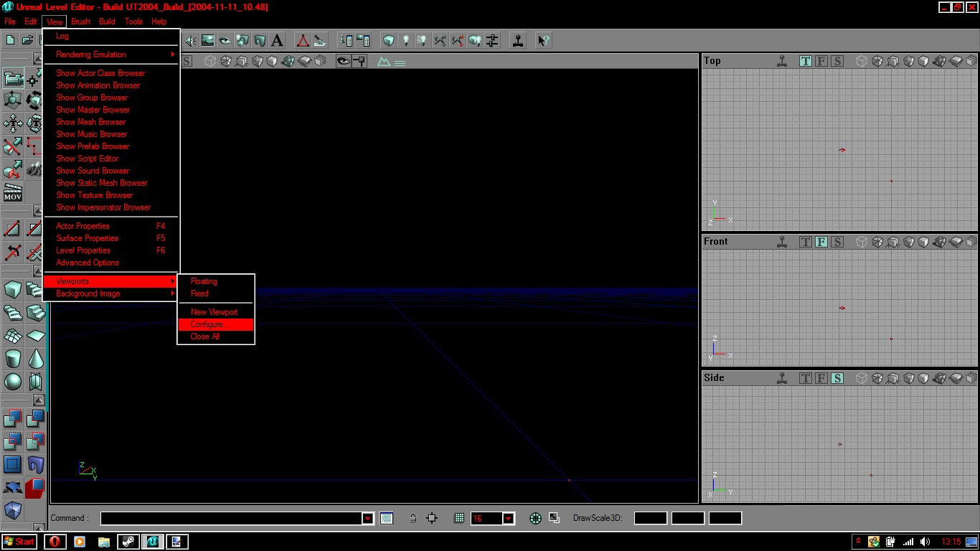Switch Front viewport to S view
Image resolution: width=980 pixels, height=551 pixels.
click(x=837, y=242)
